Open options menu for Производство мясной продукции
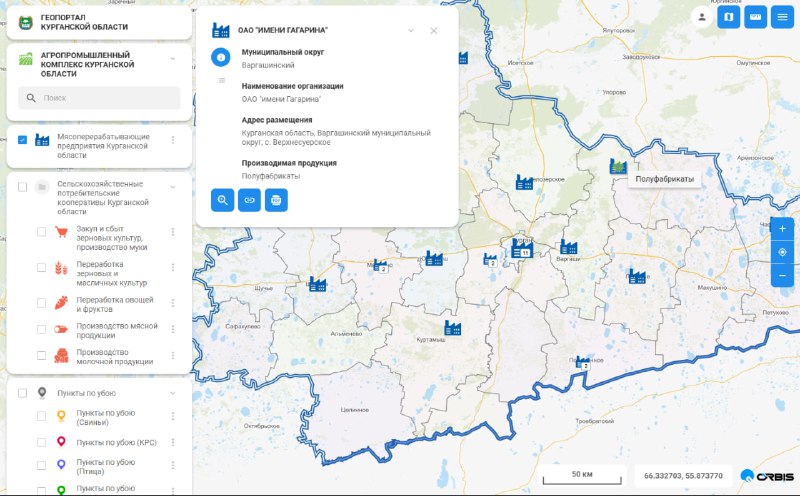The width and height of the screenshot is (800, 496). [172, 329]
